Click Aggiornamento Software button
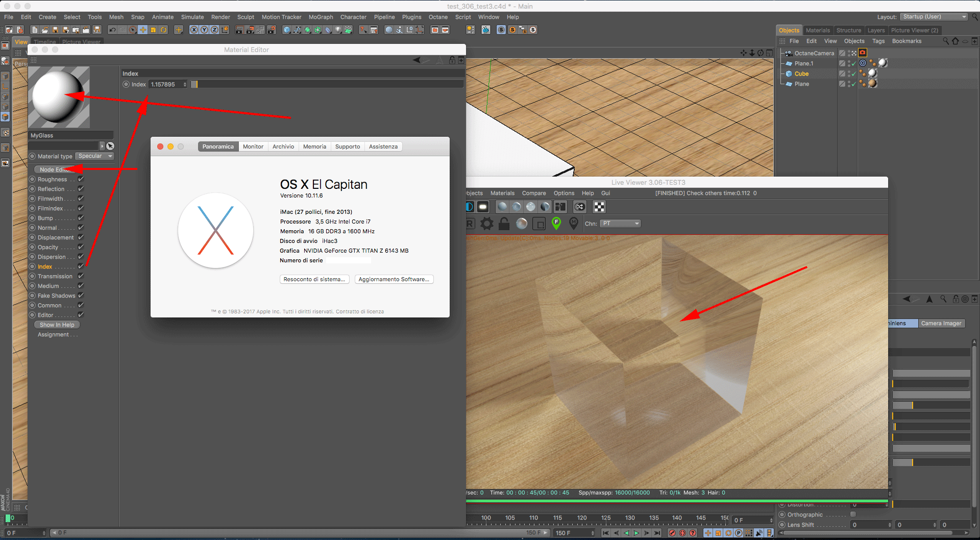980x540 pixels. [x=394, y=279]
